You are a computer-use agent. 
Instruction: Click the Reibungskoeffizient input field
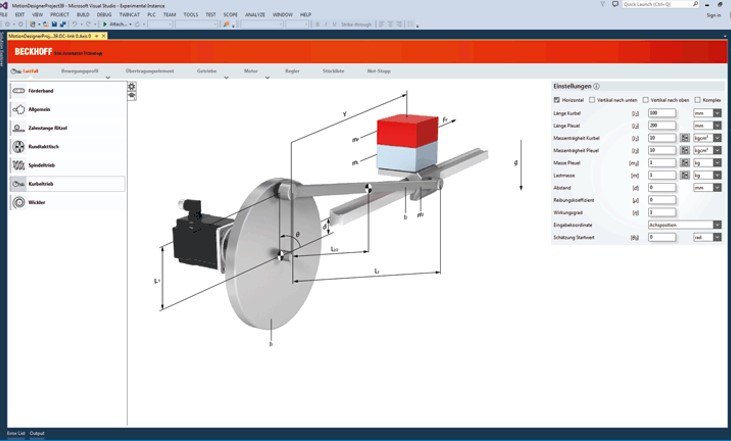click(x=661, y=200)
